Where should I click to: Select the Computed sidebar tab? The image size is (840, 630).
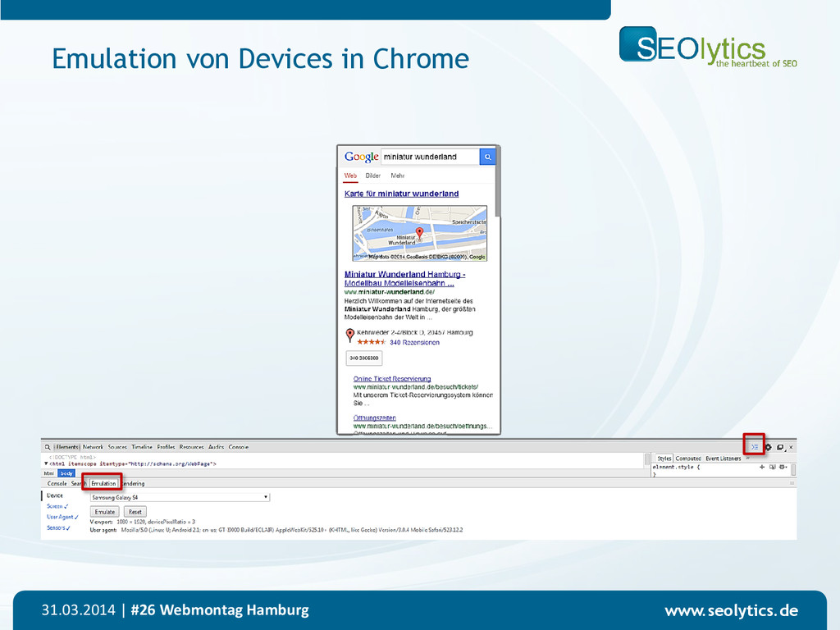pyautogui.click(x=688, y=459)
